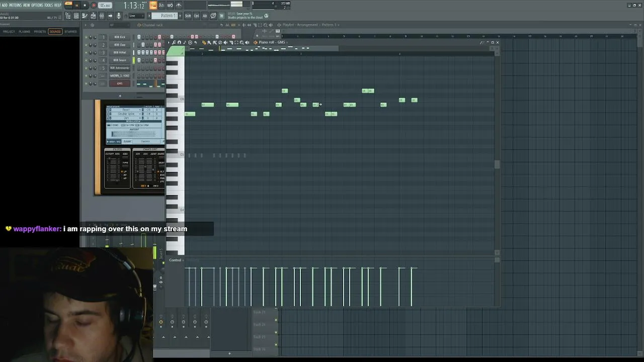The width and height of the screenshot is (644, 362).
Task: Switch to the STARRED browser tab
Action: pos(70,32)
